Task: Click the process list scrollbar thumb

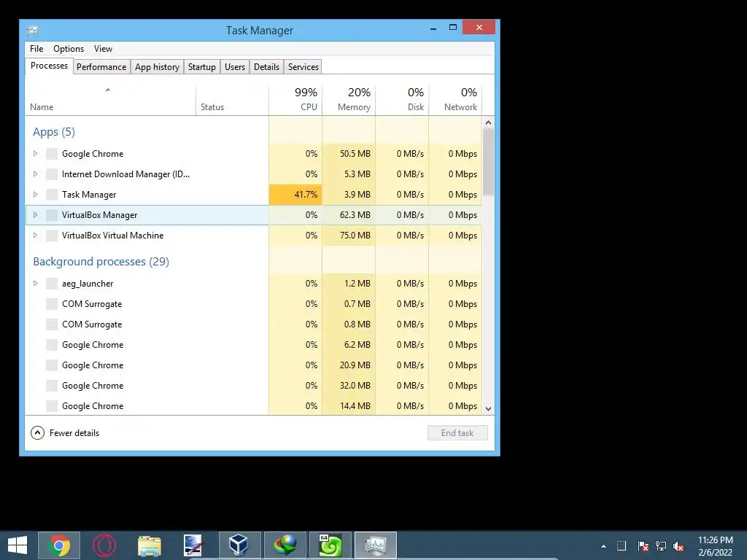Action: 488,162
